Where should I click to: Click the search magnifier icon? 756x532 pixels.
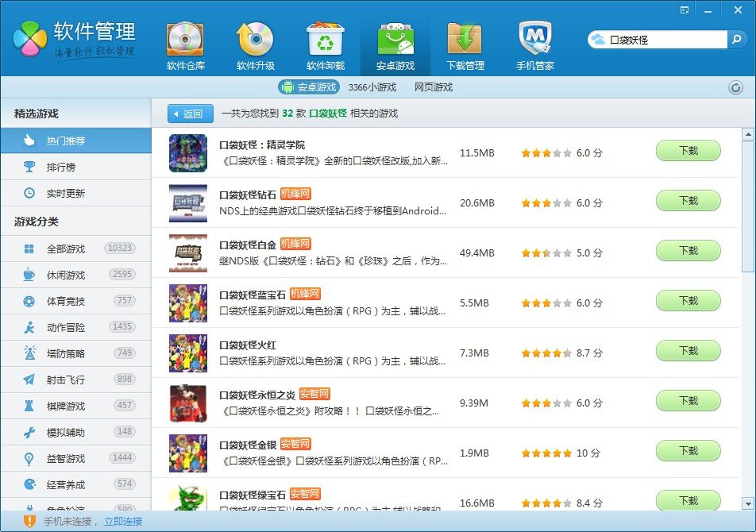tap(737, 39)
